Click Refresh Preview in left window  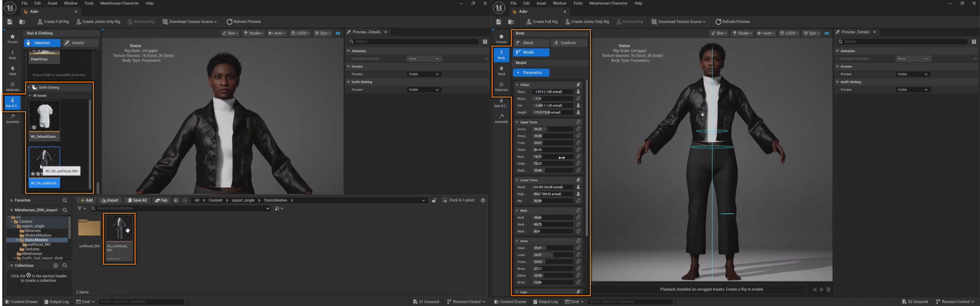(244, 22)
